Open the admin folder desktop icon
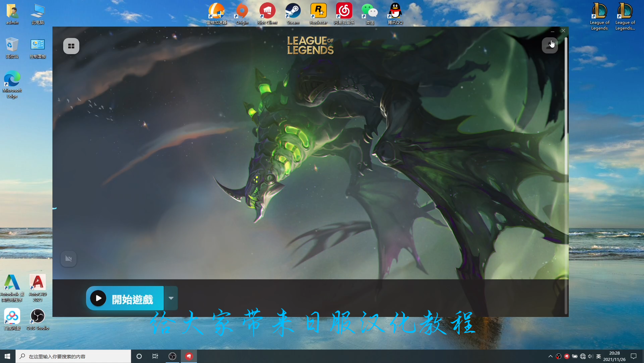The image size is (644, 363). (x=12, y=14)
